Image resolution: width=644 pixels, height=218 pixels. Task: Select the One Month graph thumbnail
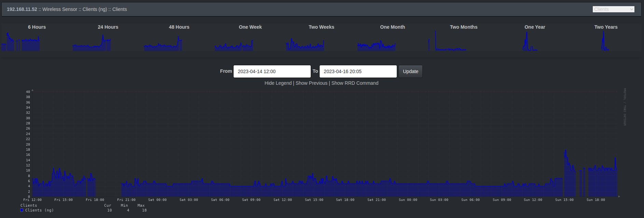[x=377, y=42]
